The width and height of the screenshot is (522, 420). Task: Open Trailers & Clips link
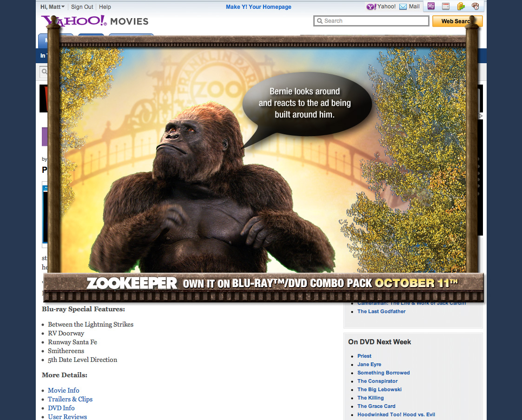(70, 399)
